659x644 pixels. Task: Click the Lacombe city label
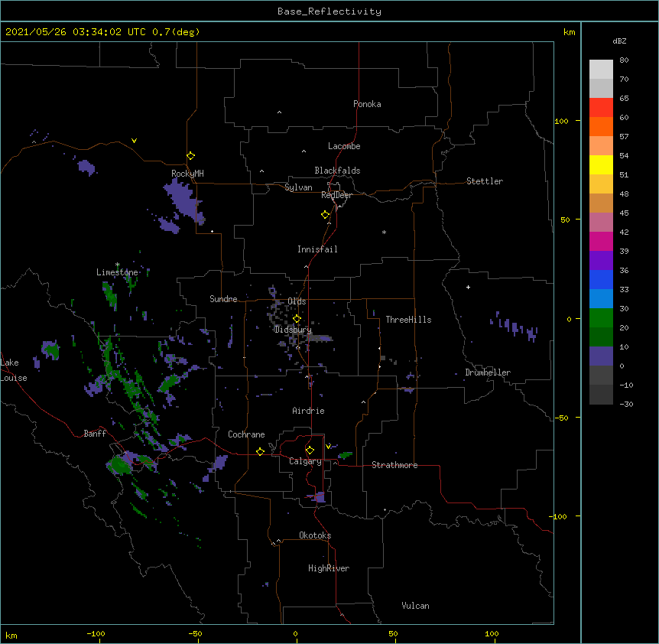coord(344,146)
